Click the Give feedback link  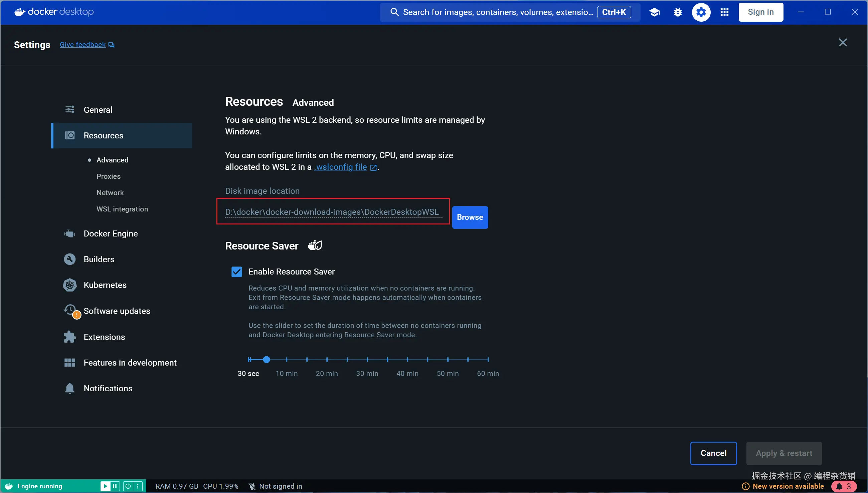tap(83, 45)
